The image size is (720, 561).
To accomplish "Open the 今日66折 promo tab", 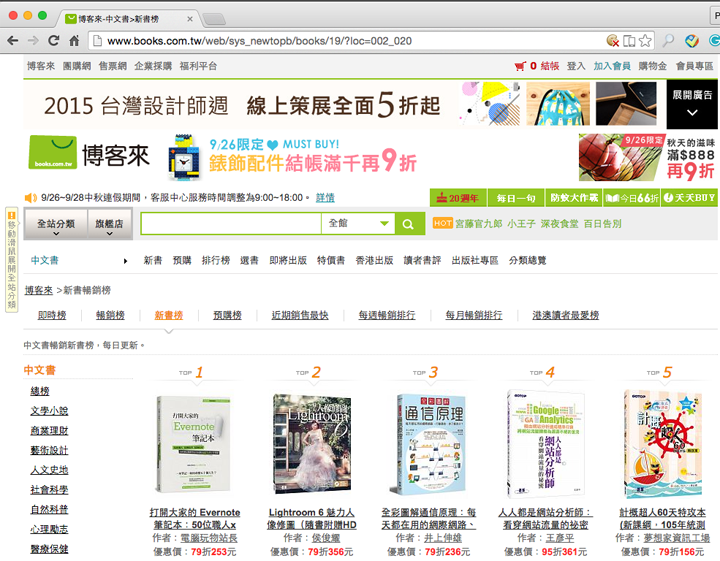I will 632,198.
